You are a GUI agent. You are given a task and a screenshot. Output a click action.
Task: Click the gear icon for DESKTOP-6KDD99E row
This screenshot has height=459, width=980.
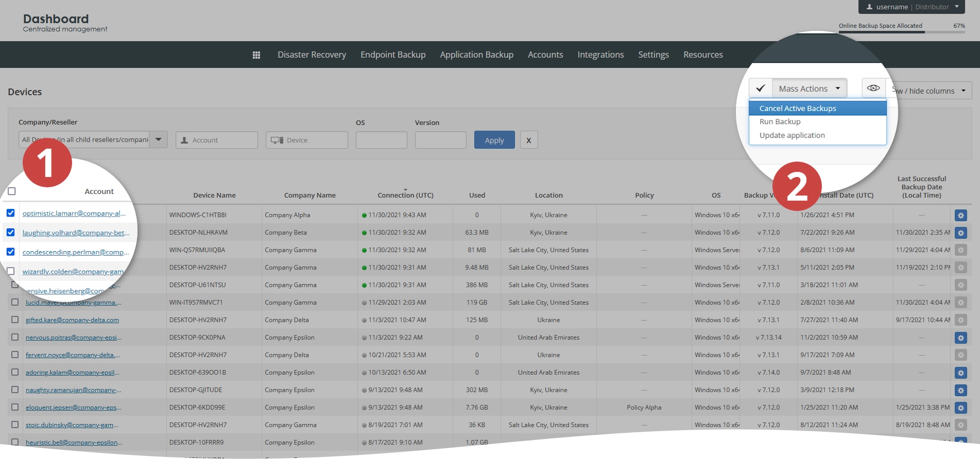(x=960, y=408)
